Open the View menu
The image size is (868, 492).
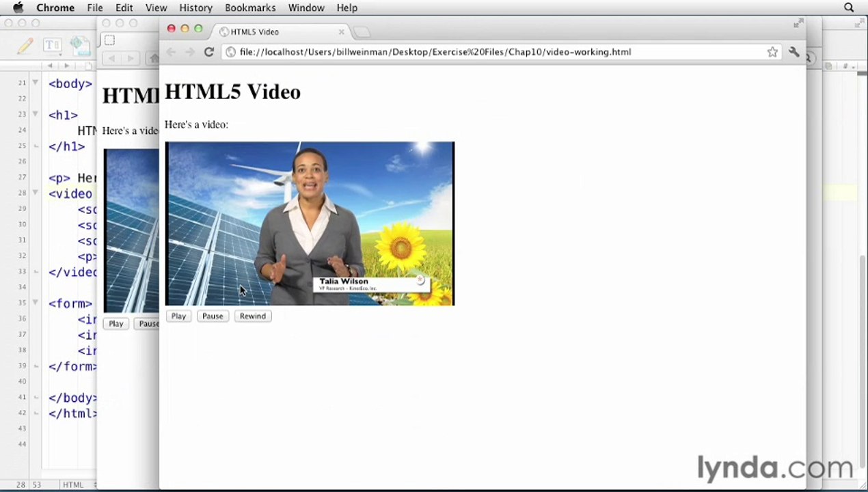coord(156,8)
